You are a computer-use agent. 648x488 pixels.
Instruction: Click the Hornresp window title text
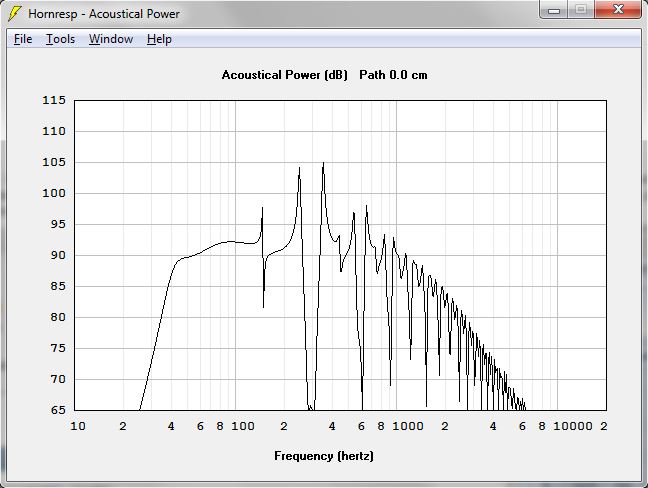104,14
